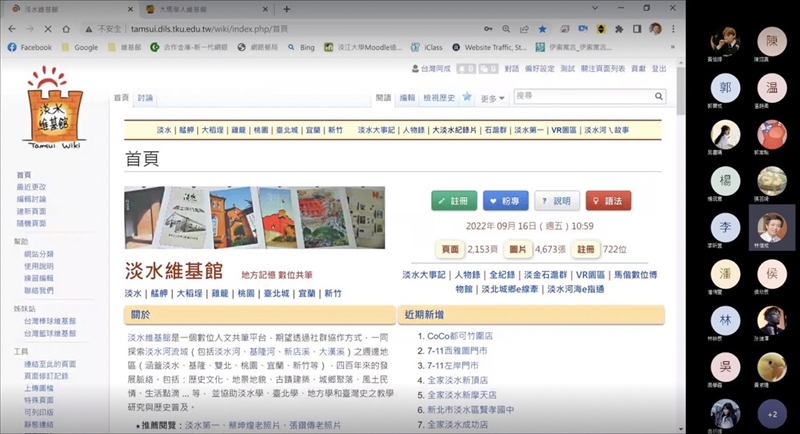Click the blue 粉專 button
This screenshot has width=800, height=434.
click(505, 201)
